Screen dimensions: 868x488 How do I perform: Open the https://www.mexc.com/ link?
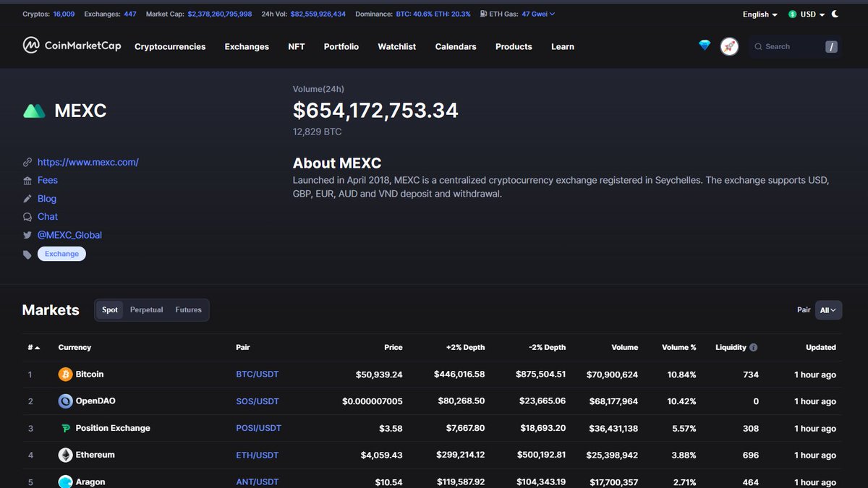[88, 162]
